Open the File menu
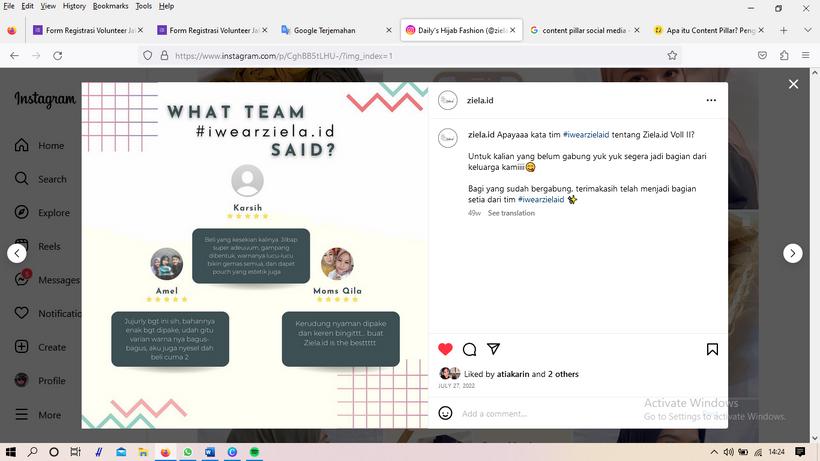The width and height of the screenshot is (820, 461). pyautogui.click(x=9, y=6)
